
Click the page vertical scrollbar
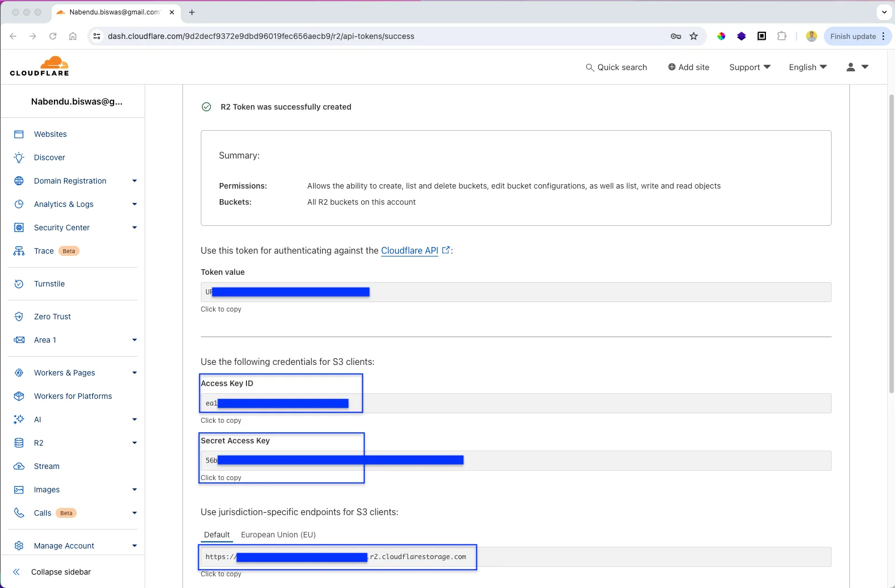coord(892,244)
